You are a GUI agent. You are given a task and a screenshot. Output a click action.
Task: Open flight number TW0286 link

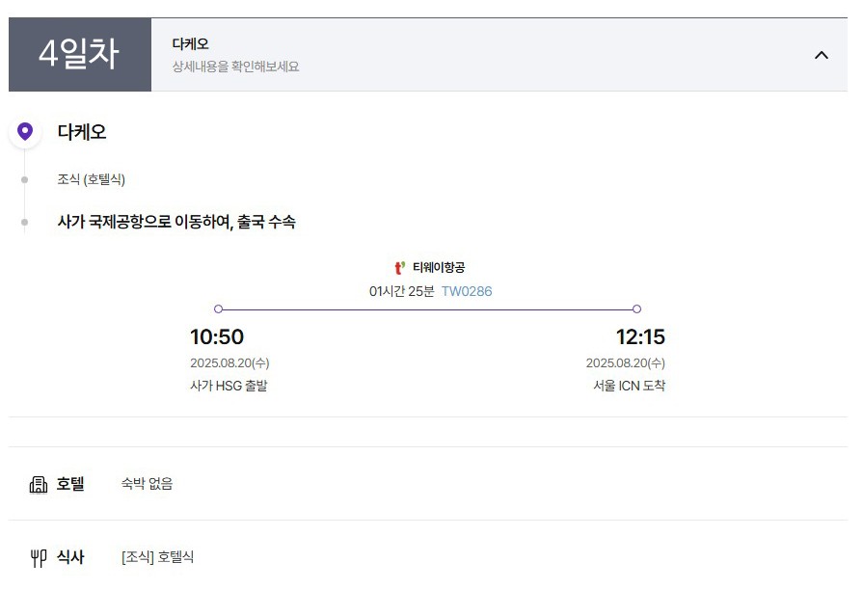[467, 291]
